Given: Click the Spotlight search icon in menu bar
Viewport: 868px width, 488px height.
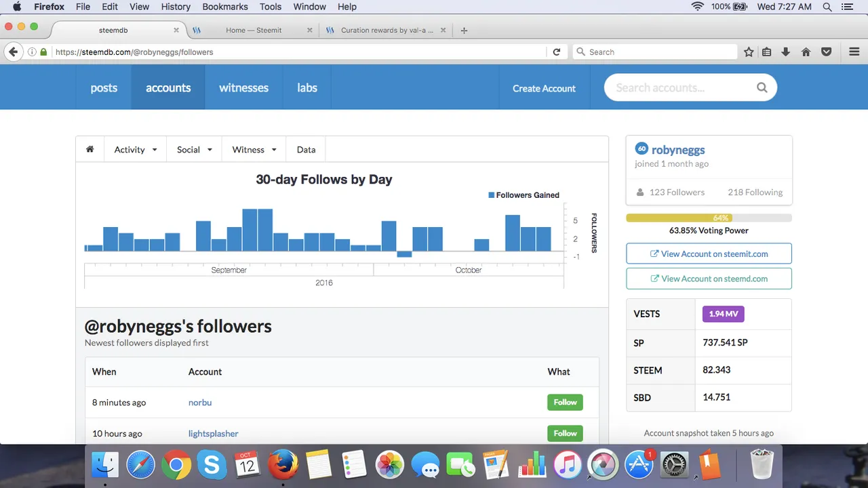Looking at the screenshot, I should [x=827, y=7].
